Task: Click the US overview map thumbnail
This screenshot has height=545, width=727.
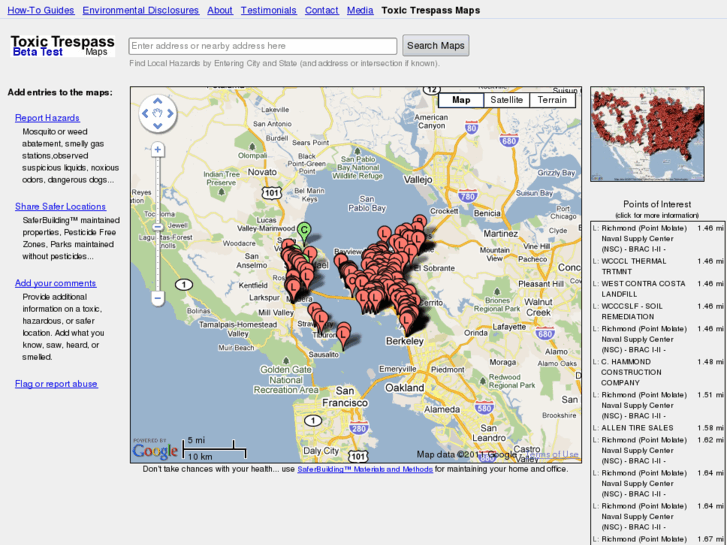Action: [x=647, y=134]
